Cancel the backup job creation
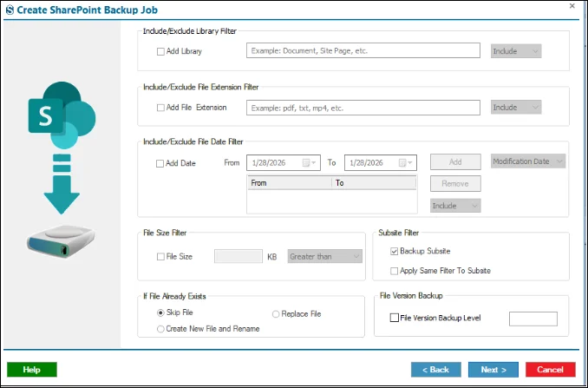The width and height of the screenshot is (588, 388). 550,370
